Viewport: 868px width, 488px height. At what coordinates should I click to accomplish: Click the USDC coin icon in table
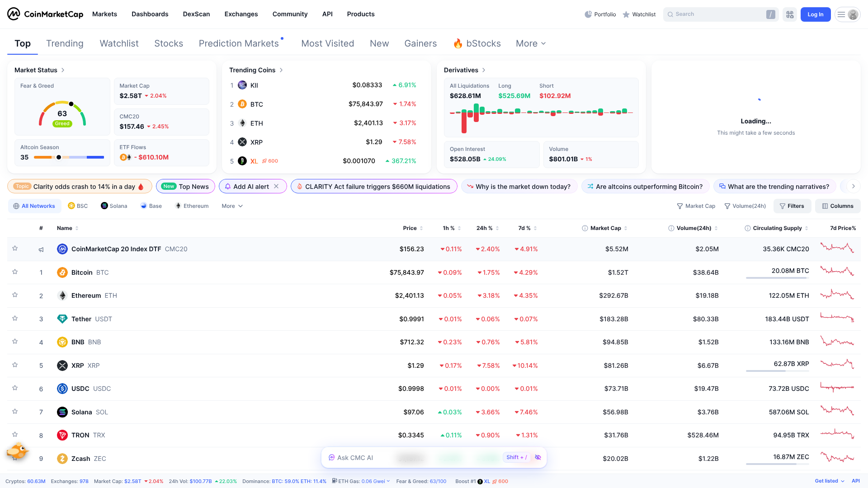[x=62, y=389]
